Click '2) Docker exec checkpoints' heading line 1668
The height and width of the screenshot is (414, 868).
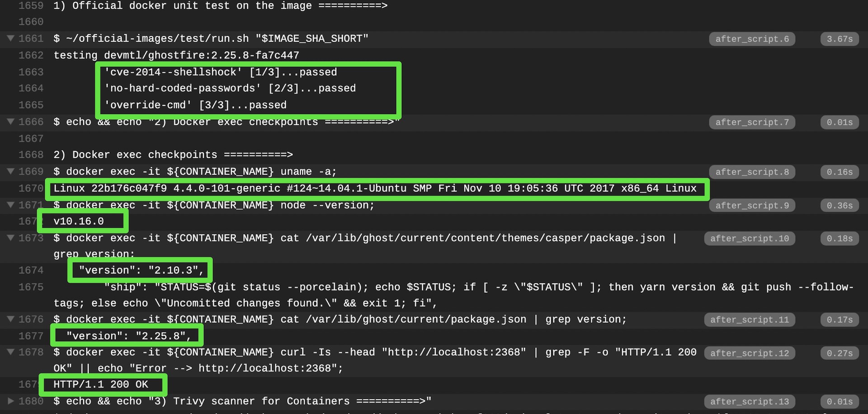(173, 155)
